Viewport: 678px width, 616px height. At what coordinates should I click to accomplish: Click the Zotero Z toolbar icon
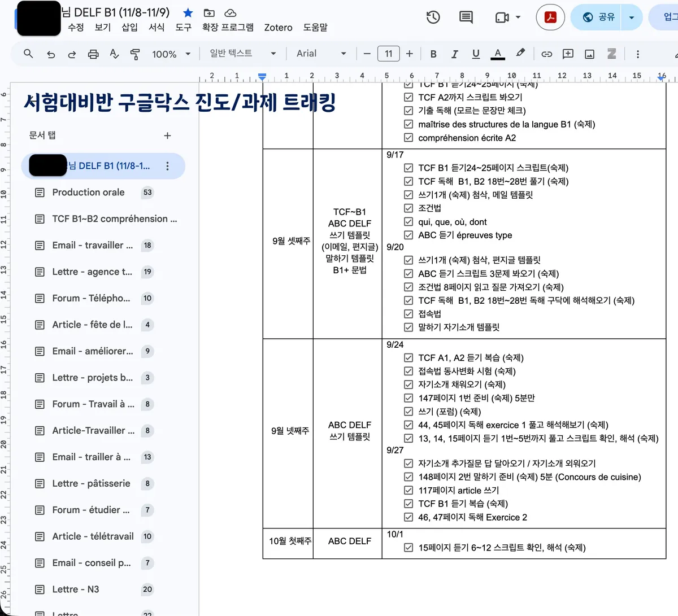[x=611, y=54]
